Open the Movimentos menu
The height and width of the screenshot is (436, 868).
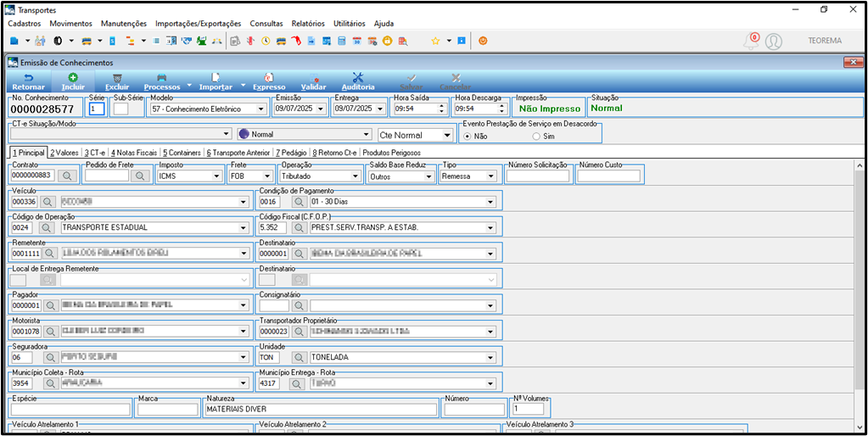pos(71,24)
